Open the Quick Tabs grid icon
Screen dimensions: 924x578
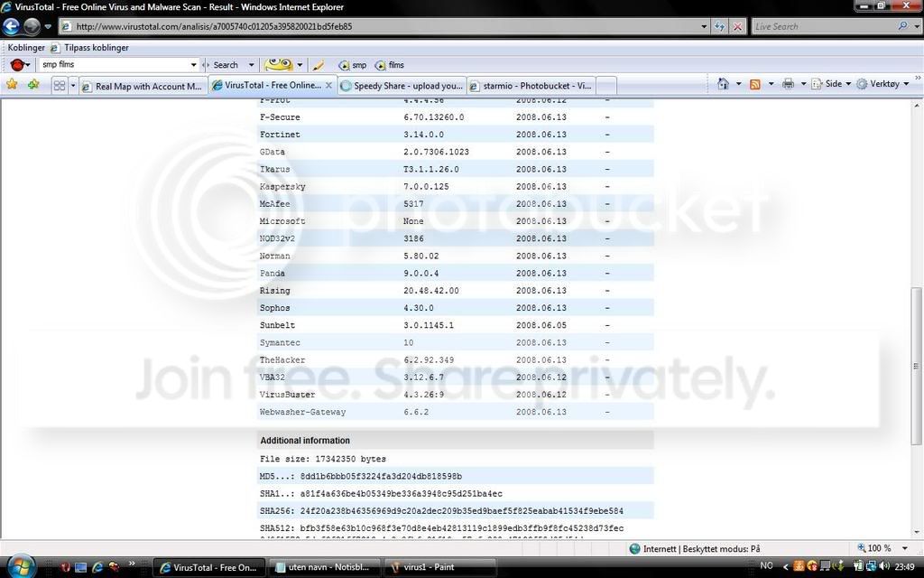60,86
